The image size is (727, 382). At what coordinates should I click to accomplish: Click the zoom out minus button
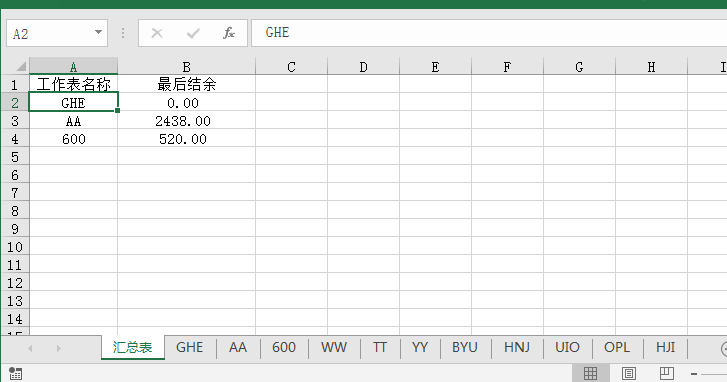(x=694, y=374)
